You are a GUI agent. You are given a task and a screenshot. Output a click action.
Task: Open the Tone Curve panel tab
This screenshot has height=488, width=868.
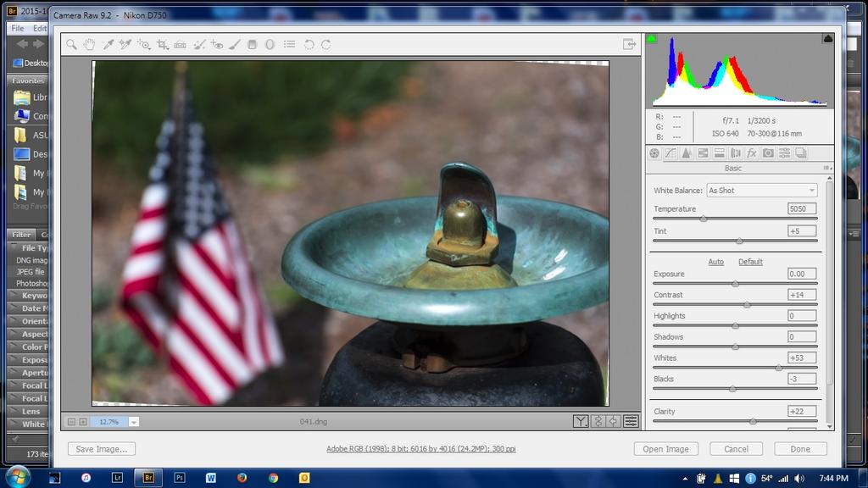(x=670, y=153)
